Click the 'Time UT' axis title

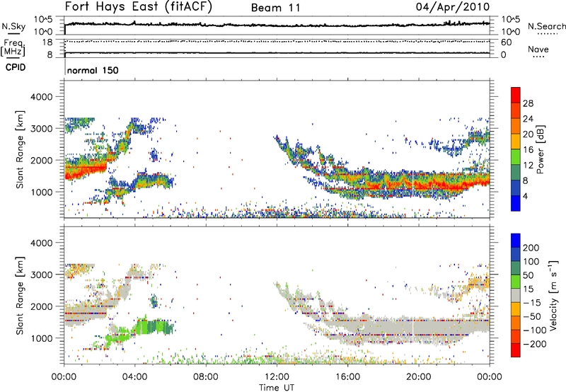[x=277, y=388]
